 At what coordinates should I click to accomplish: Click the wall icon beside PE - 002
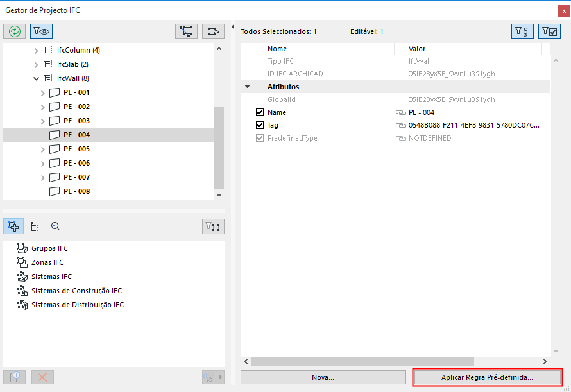[x=55, y=107]
